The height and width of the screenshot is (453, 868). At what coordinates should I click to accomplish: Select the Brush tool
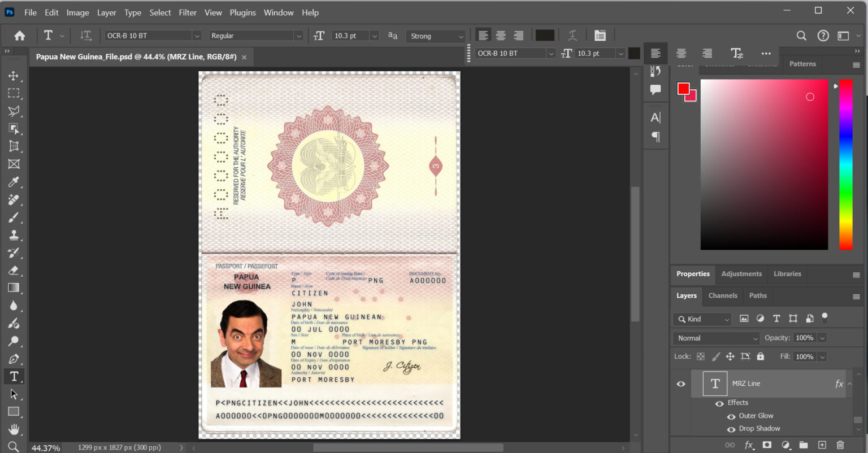click(14, 217)
